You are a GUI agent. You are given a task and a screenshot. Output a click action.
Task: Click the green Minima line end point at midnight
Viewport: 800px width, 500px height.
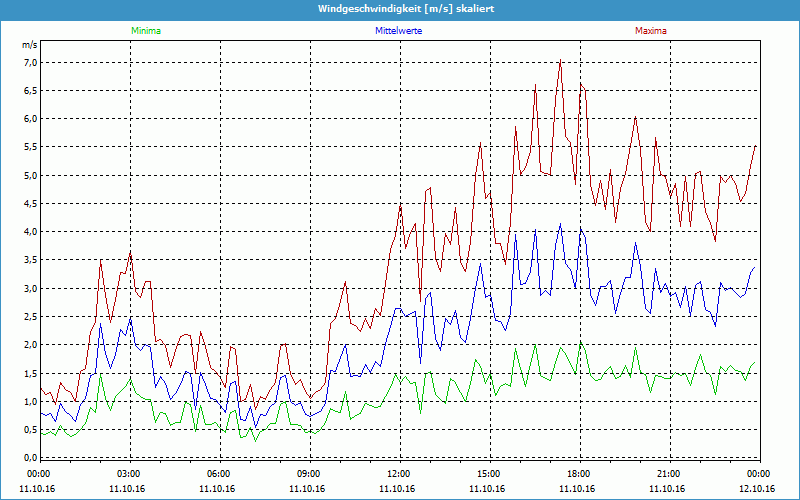click(755, 362)
